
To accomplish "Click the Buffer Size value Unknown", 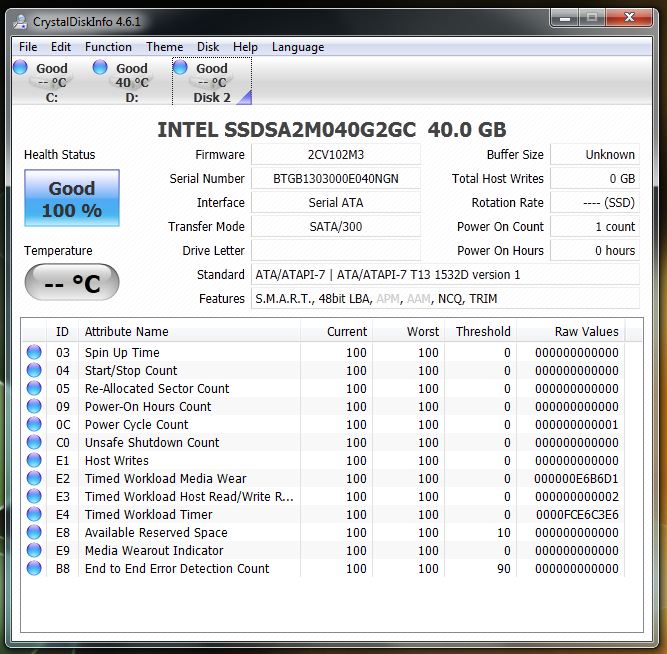I will (x=595, y=154).
